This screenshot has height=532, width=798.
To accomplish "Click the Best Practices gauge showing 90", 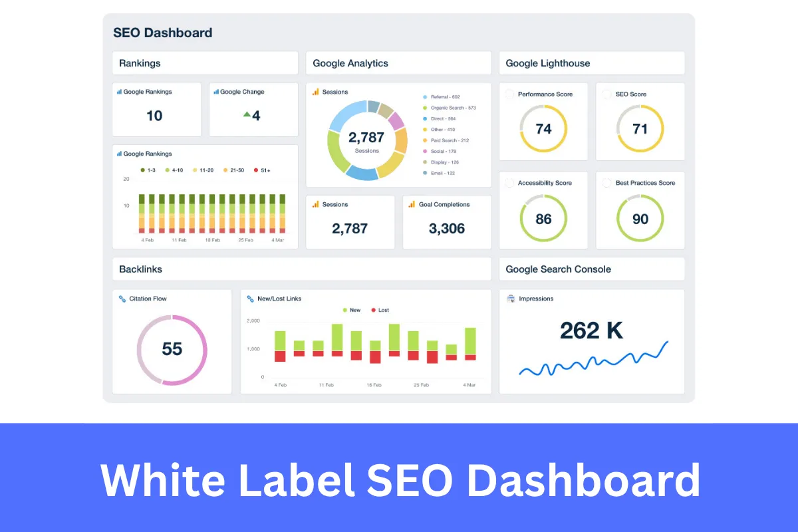I will [x=640, y=218].
